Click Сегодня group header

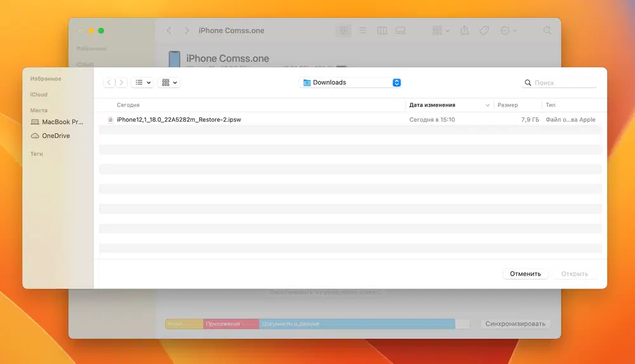pyautogui.click(x=128, y=105)
